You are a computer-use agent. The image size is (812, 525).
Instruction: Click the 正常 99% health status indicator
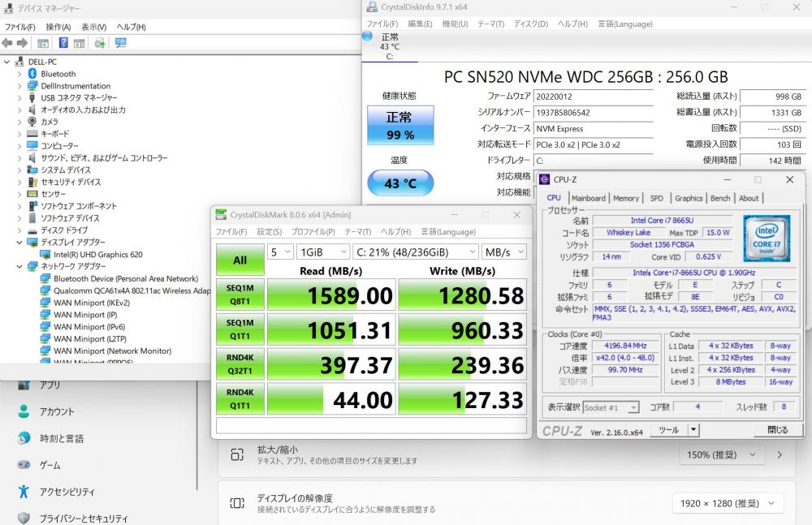point(400,126)
